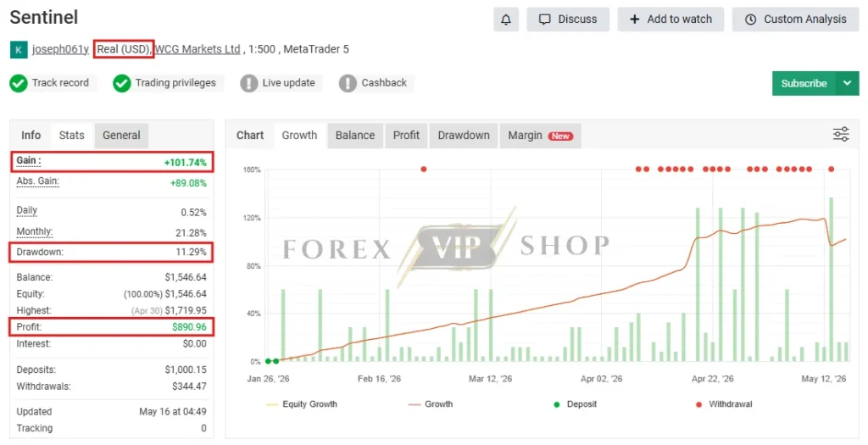Screen dimensions: 868x445
Task: Click the $890.96 profit value
Action: pyautogui.click(x=189, y=327)
